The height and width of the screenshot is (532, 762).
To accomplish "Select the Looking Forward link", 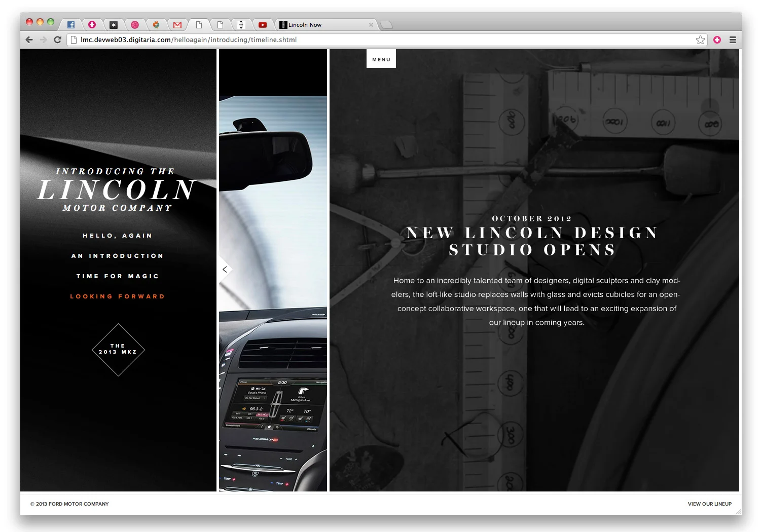I will pyautogui.click(x=118, y=296).
